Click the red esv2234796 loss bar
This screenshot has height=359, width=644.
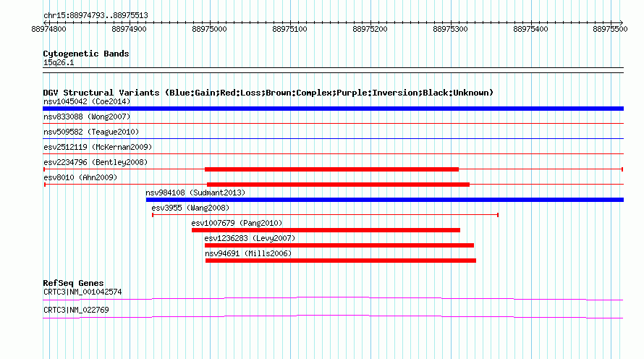click(332, 169)
